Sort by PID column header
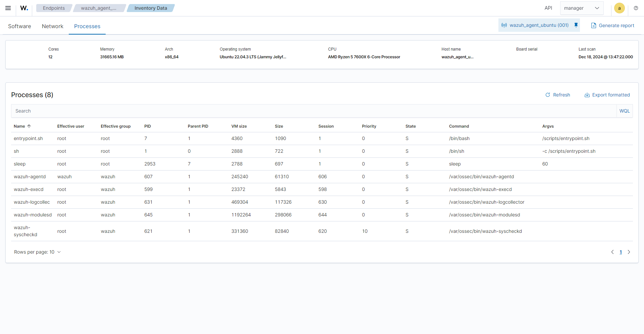Screen dimensions: 644x334 pyautogui.click(x=148, y=126)
